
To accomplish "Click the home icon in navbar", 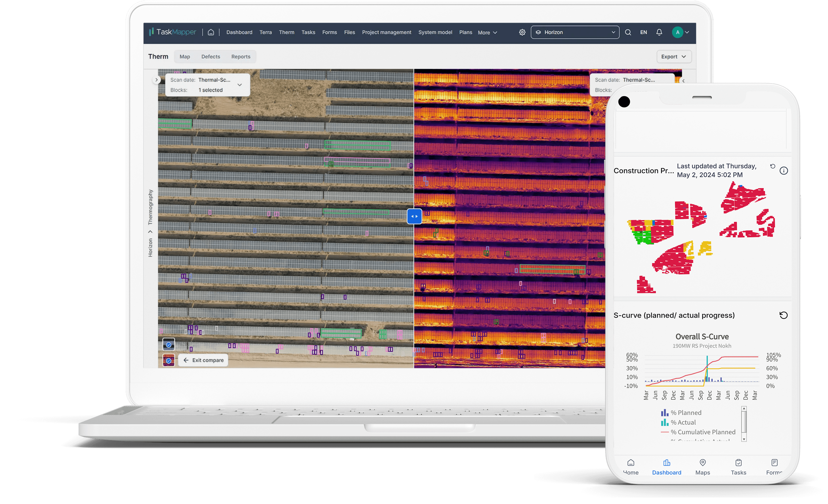I will pos(211,32).
